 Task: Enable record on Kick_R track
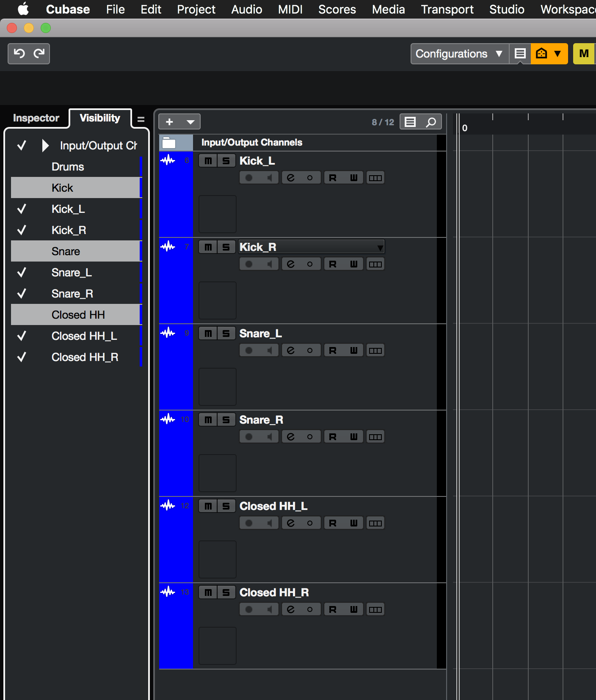click(249, 264)
